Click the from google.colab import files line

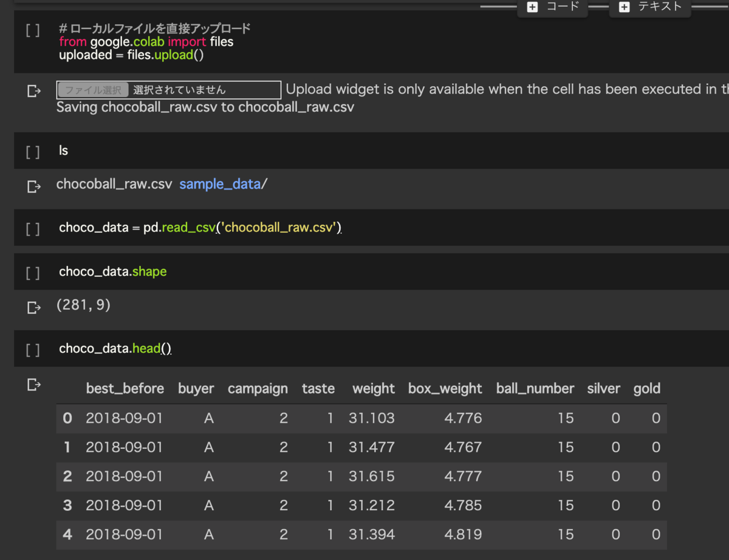(146, 42)
